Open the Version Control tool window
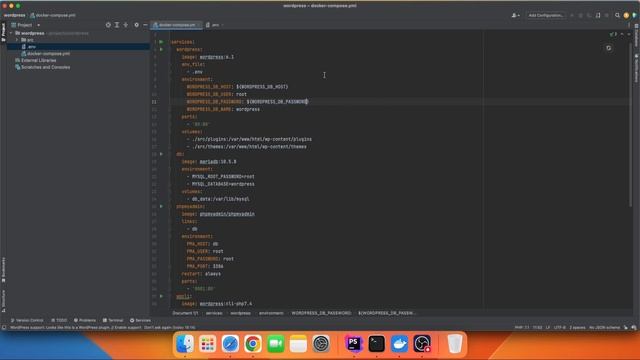The width and height of the screenshot is (640, 360). [x=27, y=320]
